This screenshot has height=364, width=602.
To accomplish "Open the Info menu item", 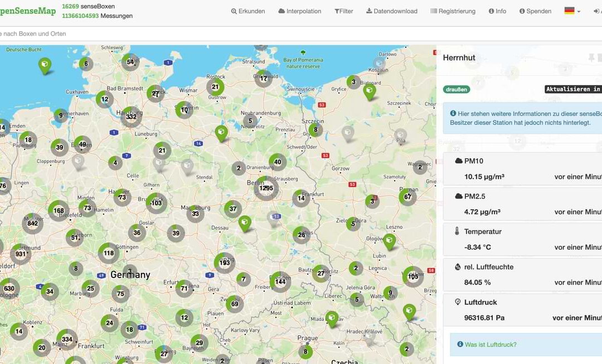I will (x=497, y=11).
